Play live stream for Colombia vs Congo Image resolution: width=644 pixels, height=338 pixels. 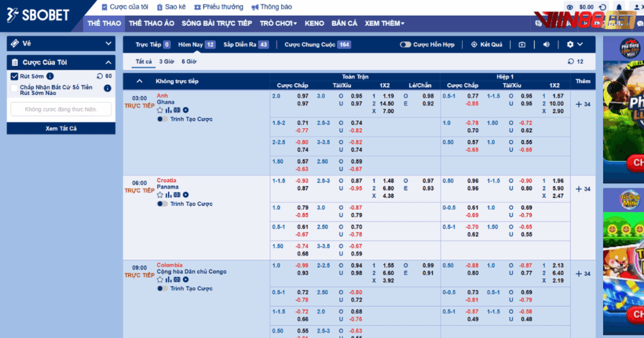point(186,280)
